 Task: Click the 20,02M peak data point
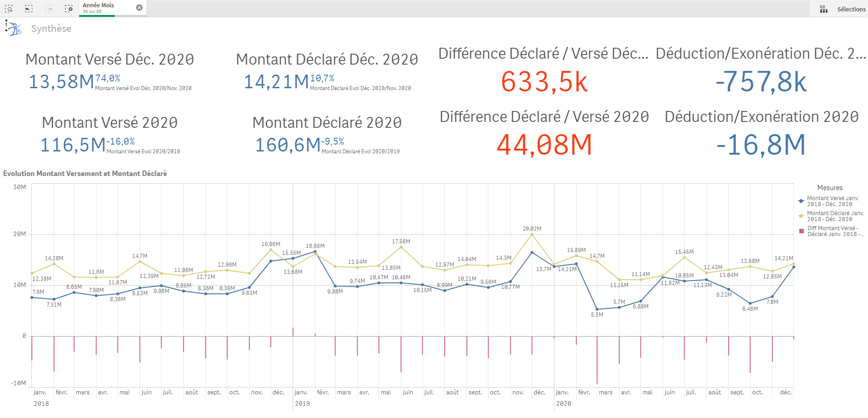point(532,234)
